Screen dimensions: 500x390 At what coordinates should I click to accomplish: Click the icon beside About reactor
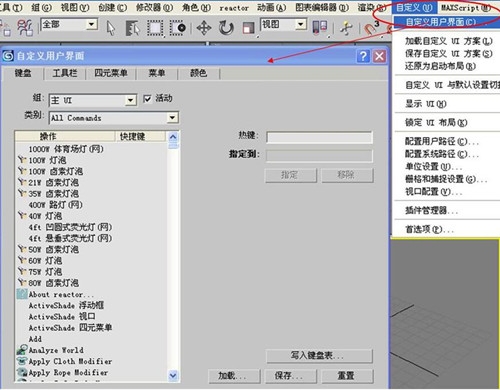point(22,294)
